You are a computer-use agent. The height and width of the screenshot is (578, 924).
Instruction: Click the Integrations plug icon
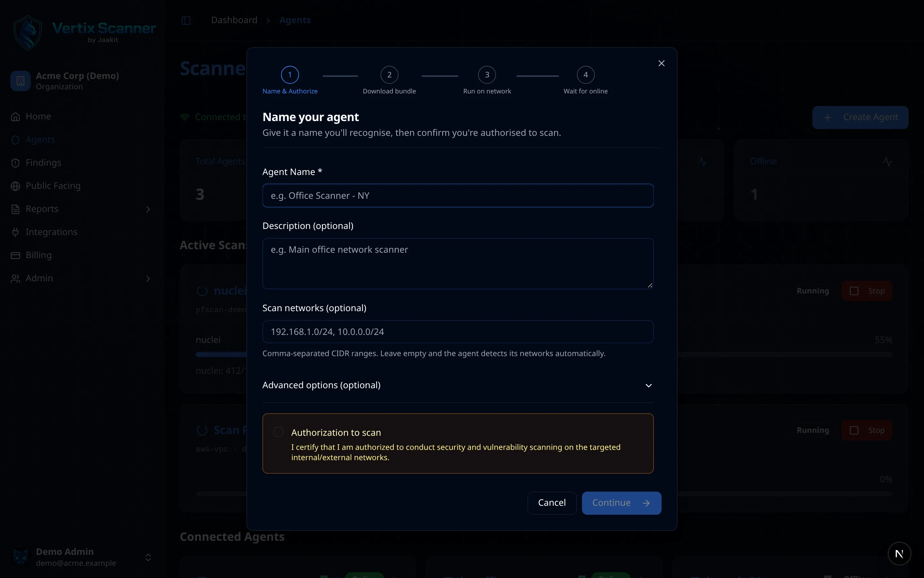click(15, 232)
